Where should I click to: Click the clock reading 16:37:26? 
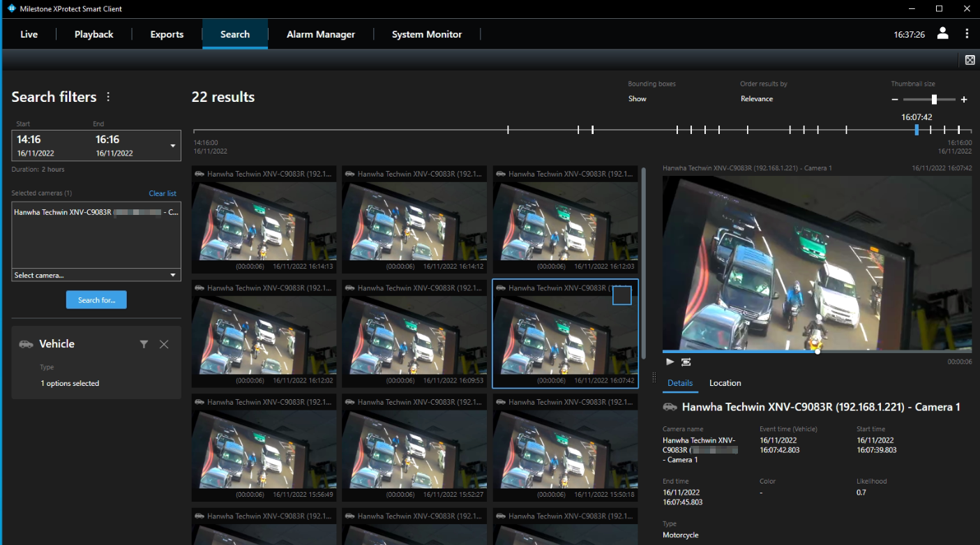(x=910, y=34)
